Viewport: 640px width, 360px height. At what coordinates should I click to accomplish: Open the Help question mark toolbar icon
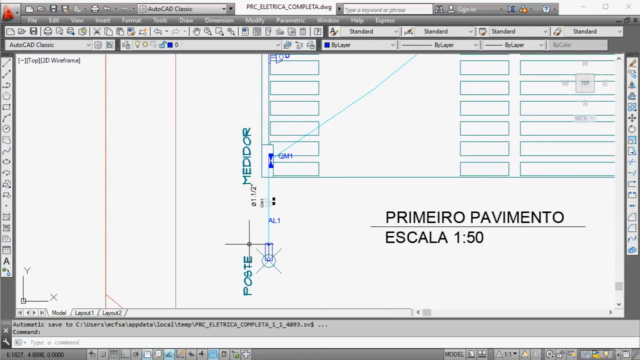(x=317, y=31)
